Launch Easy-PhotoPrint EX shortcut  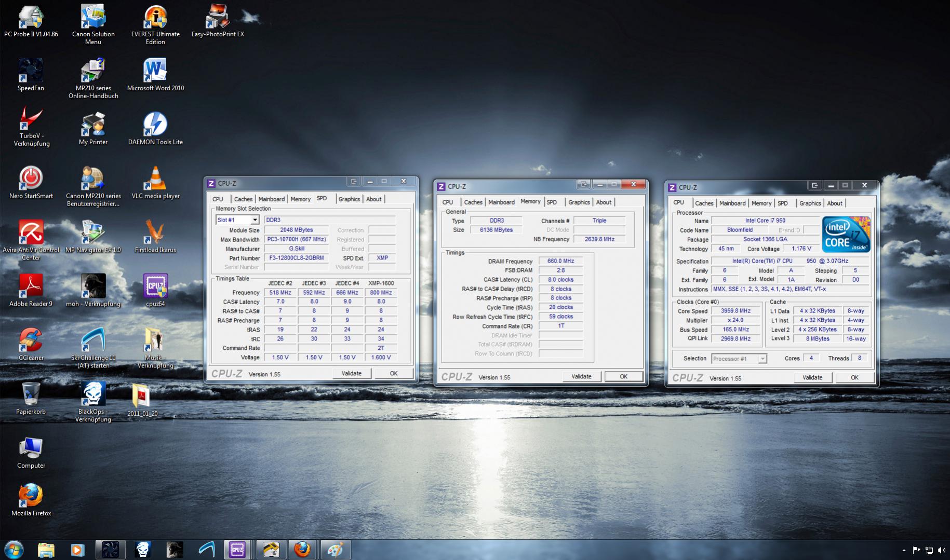coord(218,21)
